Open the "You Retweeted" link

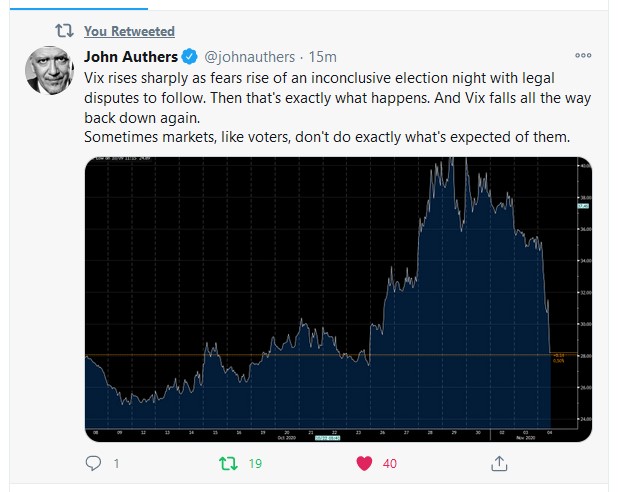129,31
